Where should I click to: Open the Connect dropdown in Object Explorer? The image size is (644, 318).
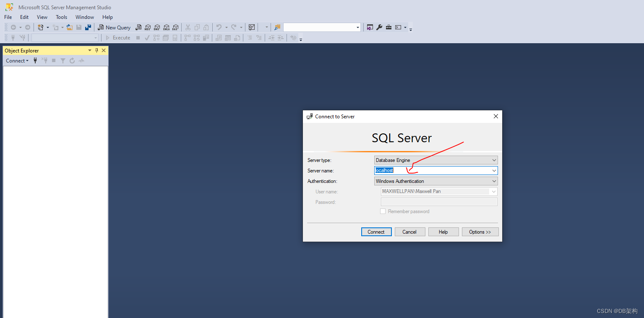[x=17, y=60]
